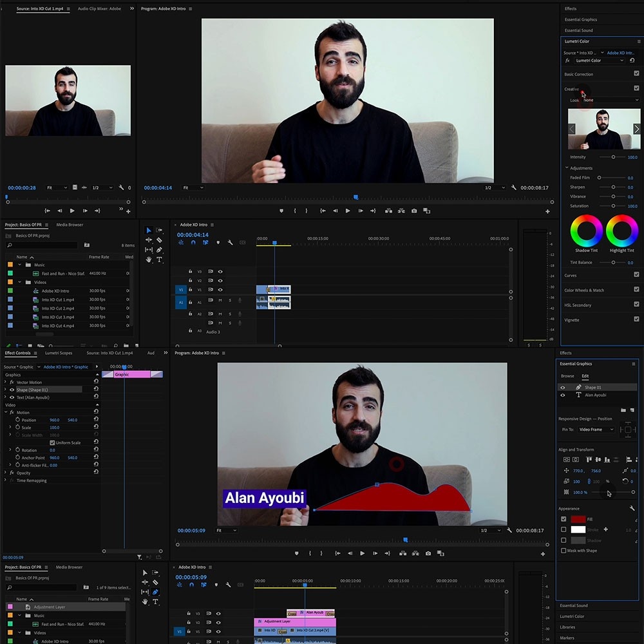Screen dimensions: 644x644
Task: Click New Layer icon in Essential Graphics panel
Action: [632, 410]
